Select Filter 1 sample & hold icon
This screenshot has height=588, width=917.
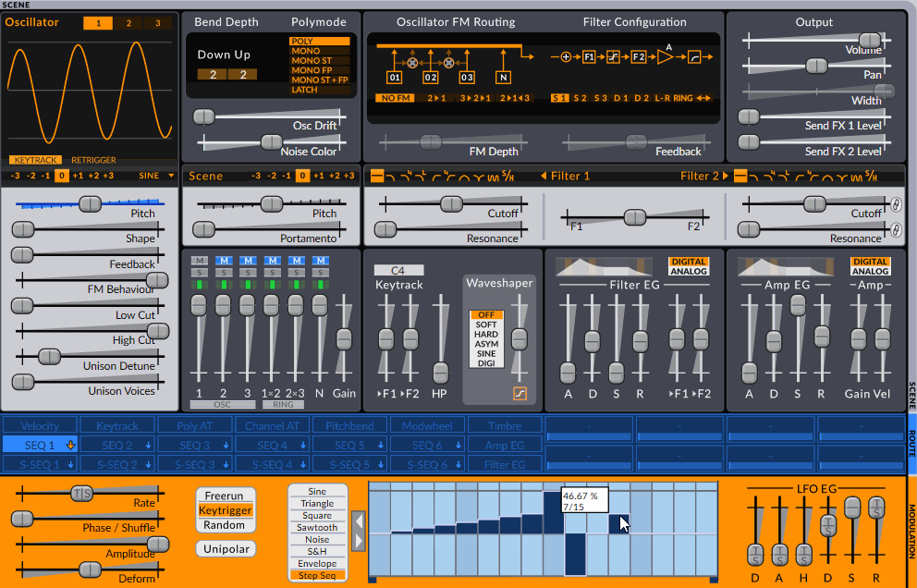508,176
